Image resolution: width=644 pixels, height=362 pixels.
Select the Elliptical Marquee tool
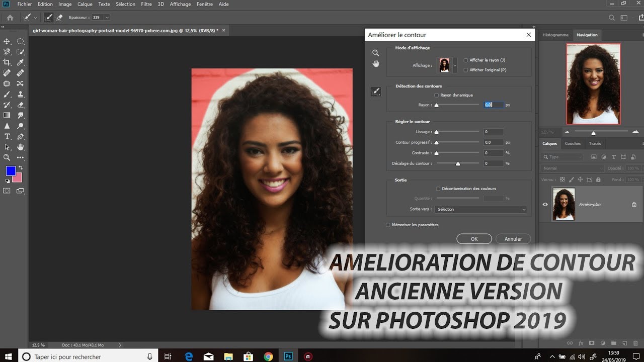coord(21,41)
